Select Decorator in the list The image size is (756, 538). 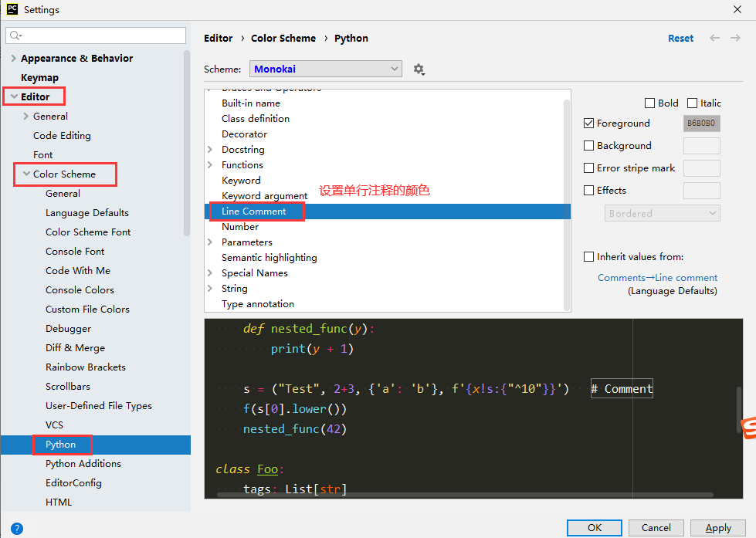coord(245,134)
